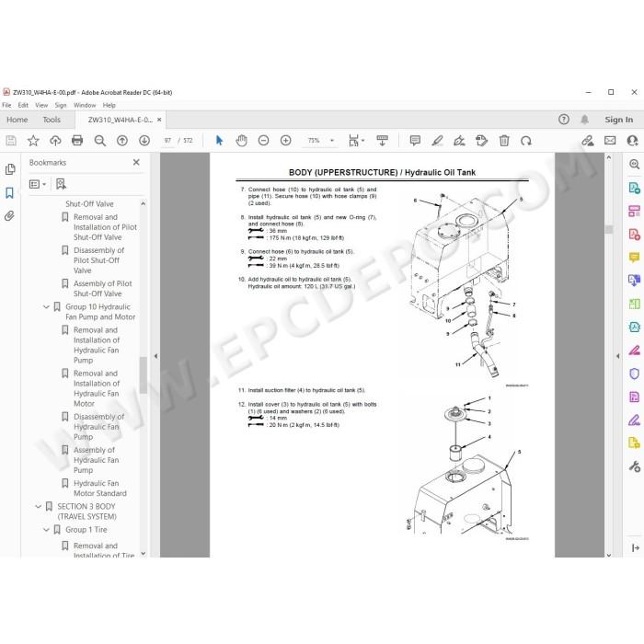Collapse Group 10 Hydraulic Fan Pump and Motor
Screen dimensions: 644x644
tap(46, 306)
